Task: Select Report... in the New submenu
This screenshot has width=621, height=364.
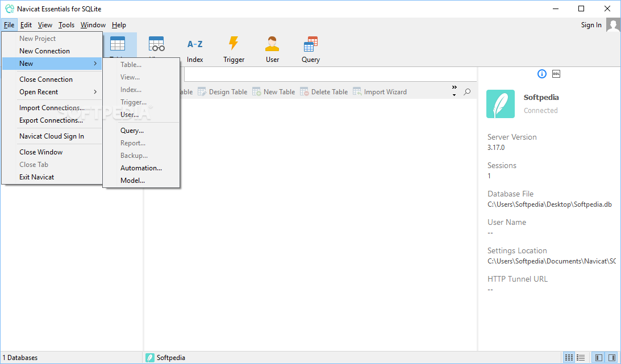Action: tap(141, 143)
